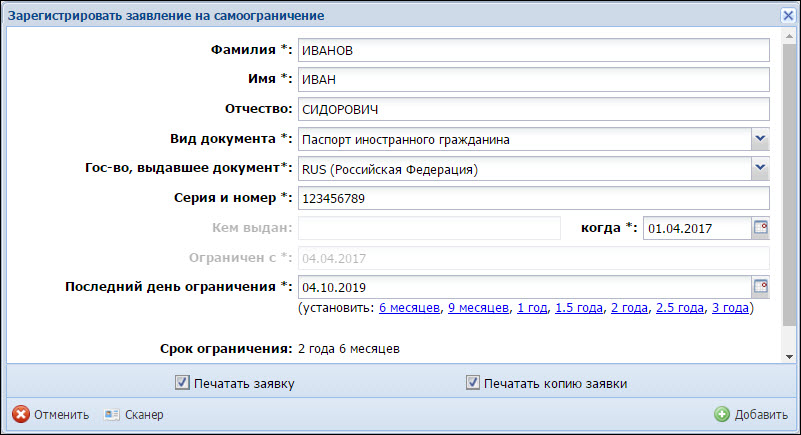Toggle the Печатать заявку checkbox

click(182, 382)
